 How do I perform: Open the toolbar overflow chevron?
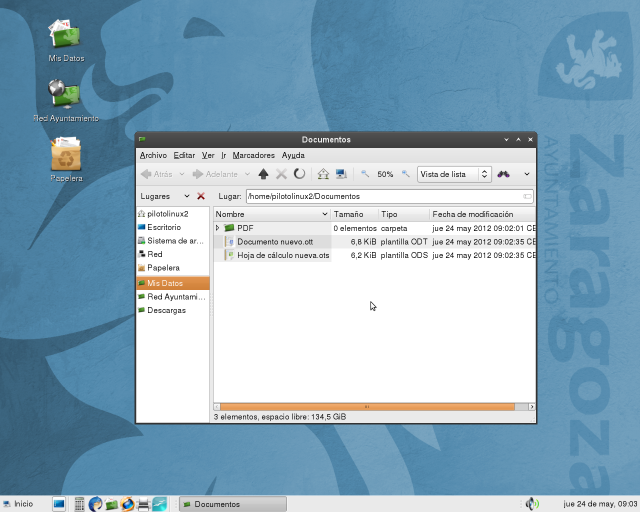pos(527,174)
